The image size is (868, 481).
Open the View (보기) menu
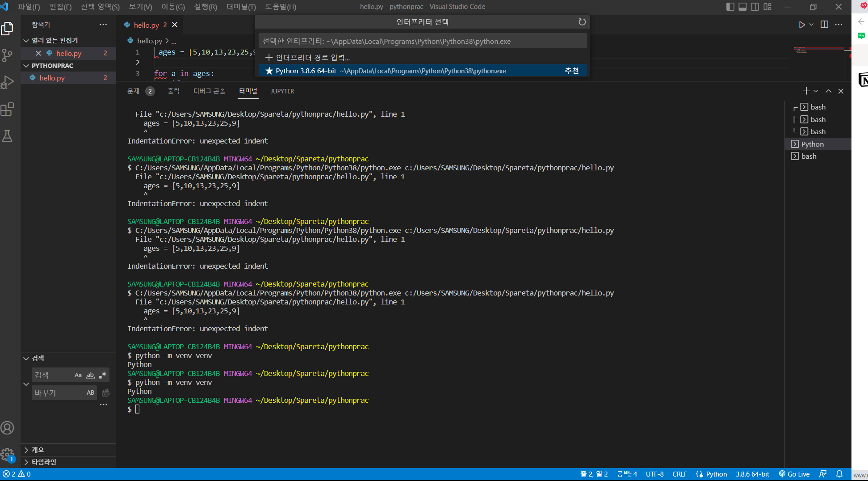coord(140,7)
